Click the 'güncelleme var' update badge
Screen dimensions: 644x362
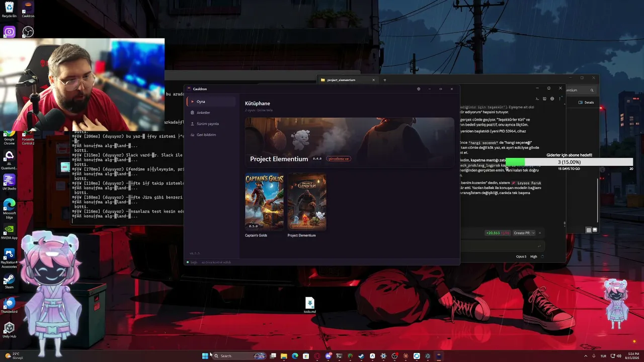point(339,159)
